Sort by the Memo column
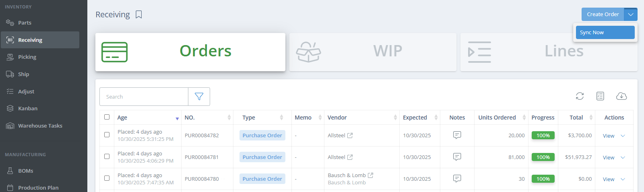This screenshot has width=644, height=192. (308, 118)
